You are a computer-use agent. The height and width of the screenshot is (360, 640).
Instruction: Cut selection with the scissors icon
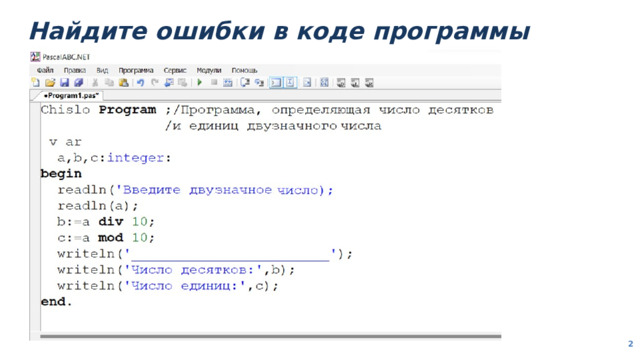(95, 83)
